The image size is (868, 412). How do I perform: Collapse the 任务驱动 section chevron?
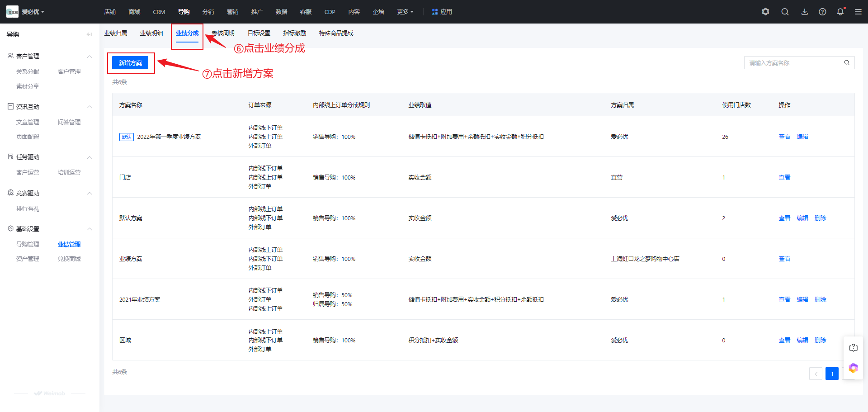click(90, 157)
